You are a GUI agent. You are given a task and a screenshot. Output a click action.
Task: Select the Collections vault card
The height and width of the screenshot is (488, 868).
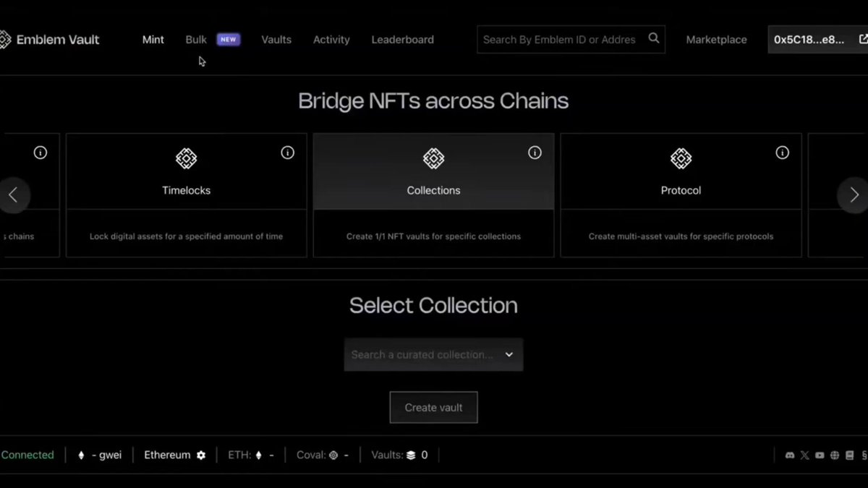coord(433,195)
